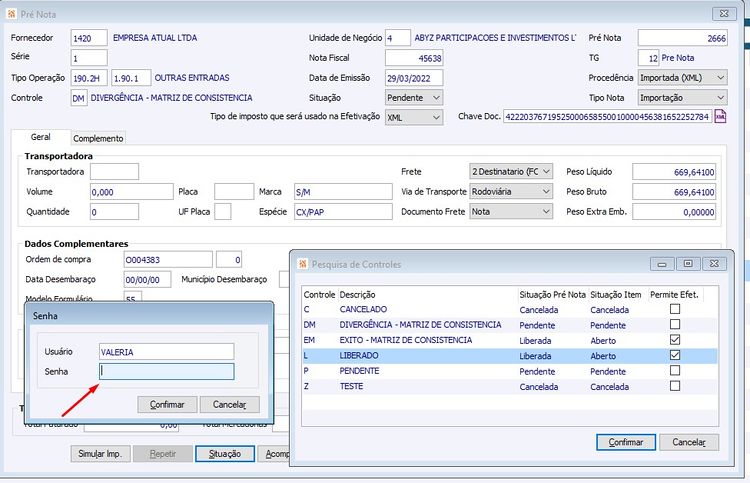The width and height of the screenshot is (750, 483).
Task: Expand the Procedência dropdown
Action: coord(719,77)
